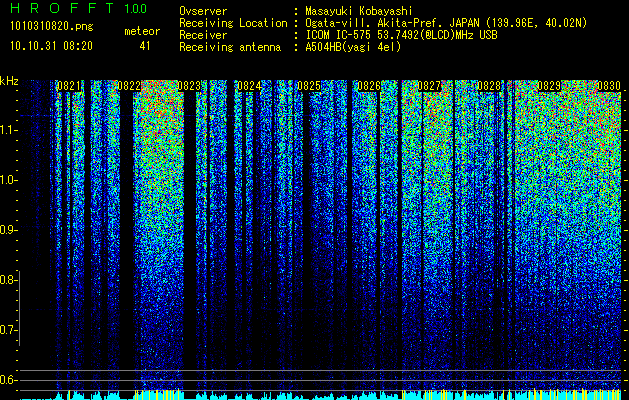Click the 0.9 frequency axis label
Viewport: 629px width, 400px height.
coord(7,230)
